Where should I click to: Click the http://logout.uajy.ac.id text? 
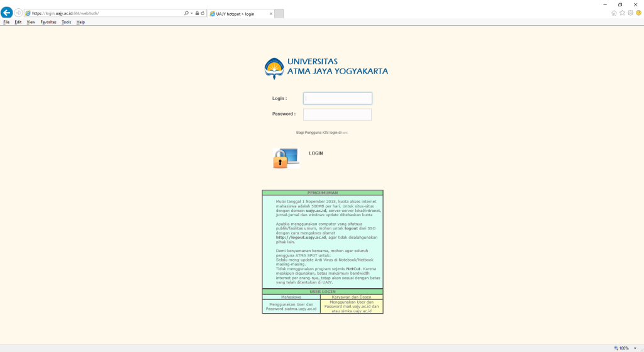click(x=301, y=238)
